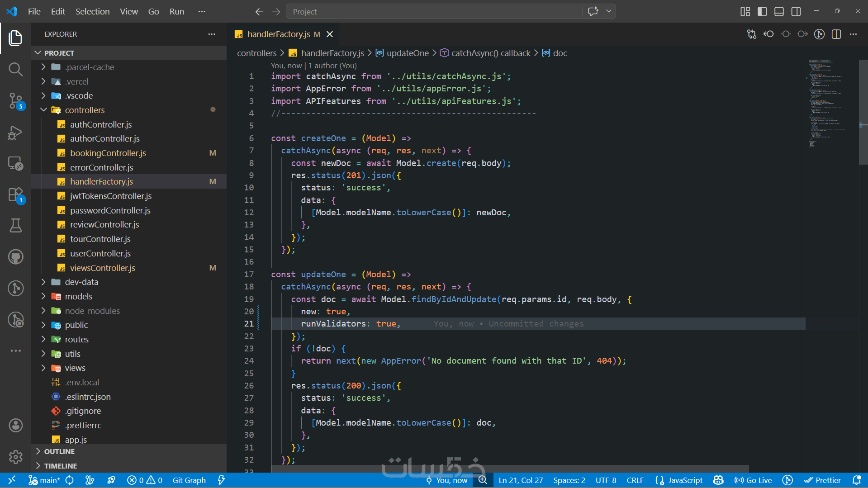Toggle the secondary side bar visibility
This screenshot has height=488, width=868.
796,12
